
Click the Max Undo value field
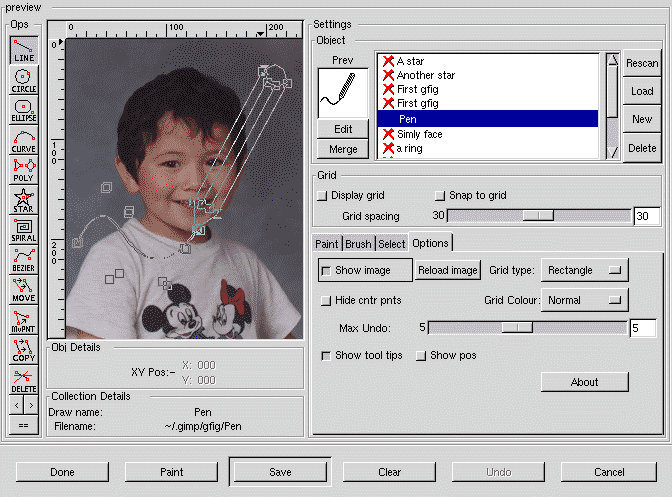point(642,328)
